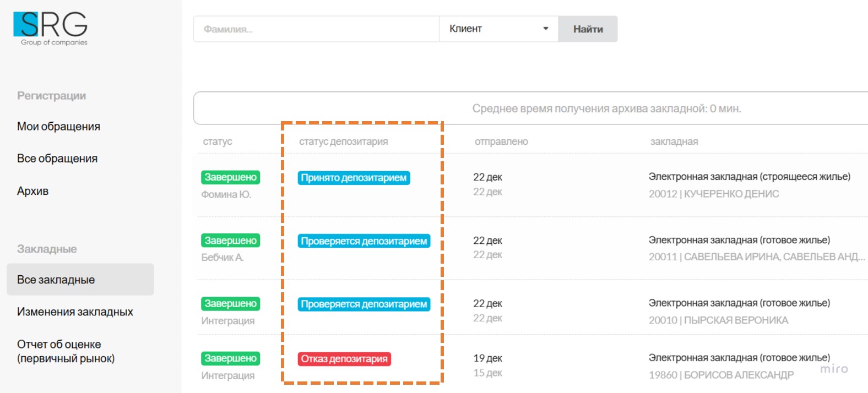Viewport: 868px width, 393px height.
Task: Click the Завершено badge for Фомина Ю.
Action: [x=230, y=177]
